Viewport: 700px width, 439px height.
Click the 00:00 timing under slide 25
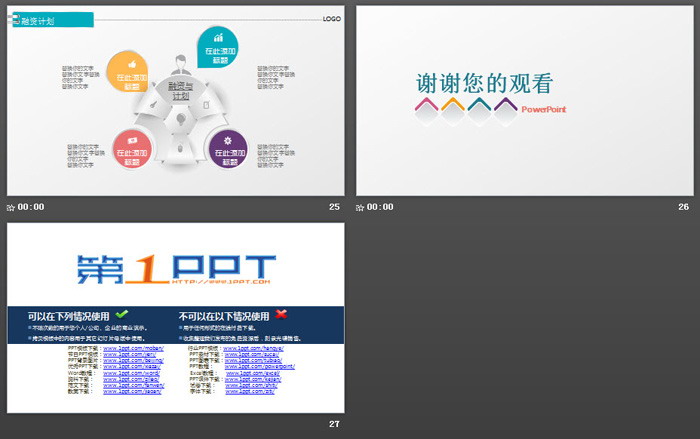(31, 207)
